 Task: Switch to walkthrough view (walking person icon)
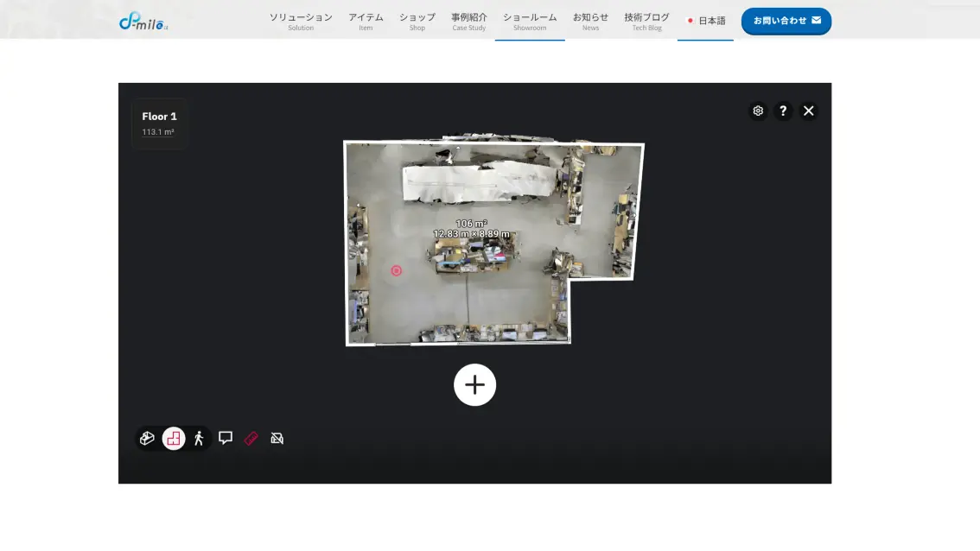coord(199,438)
